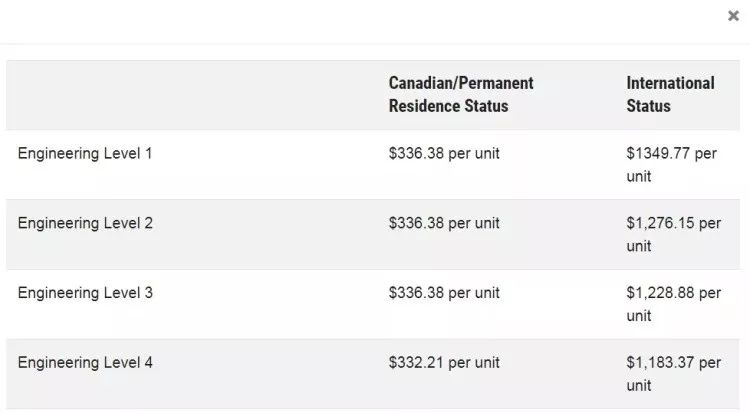Image resolution: width=750 pixels, height=413 pixels.
Task: Click the Level 1 Canadian fee $336.38 per unit
Action: (444, 154)
